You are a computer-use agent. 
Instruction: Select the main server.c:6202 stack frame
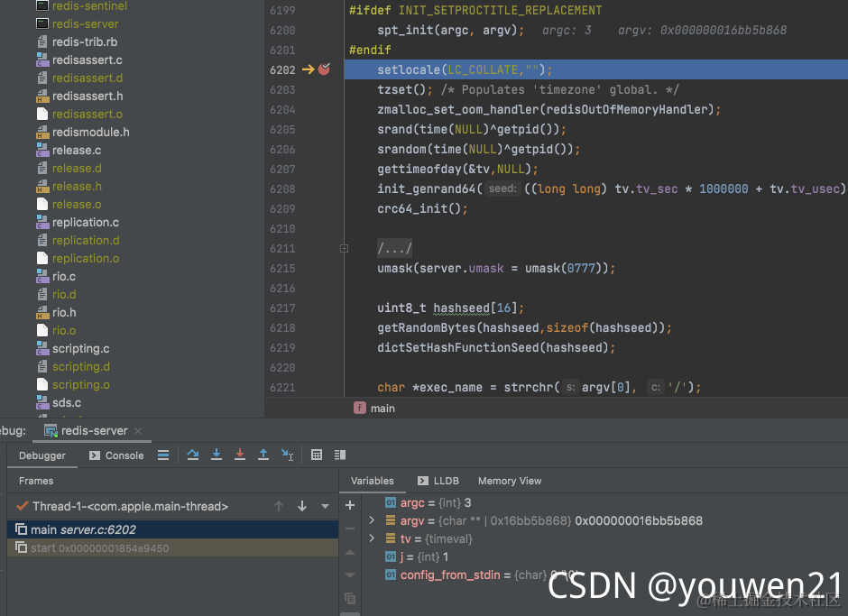[173, 529]
